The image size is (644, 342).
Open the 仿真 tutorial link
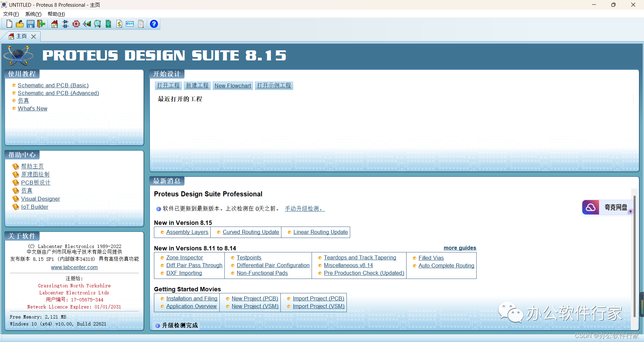pos(23,101)
